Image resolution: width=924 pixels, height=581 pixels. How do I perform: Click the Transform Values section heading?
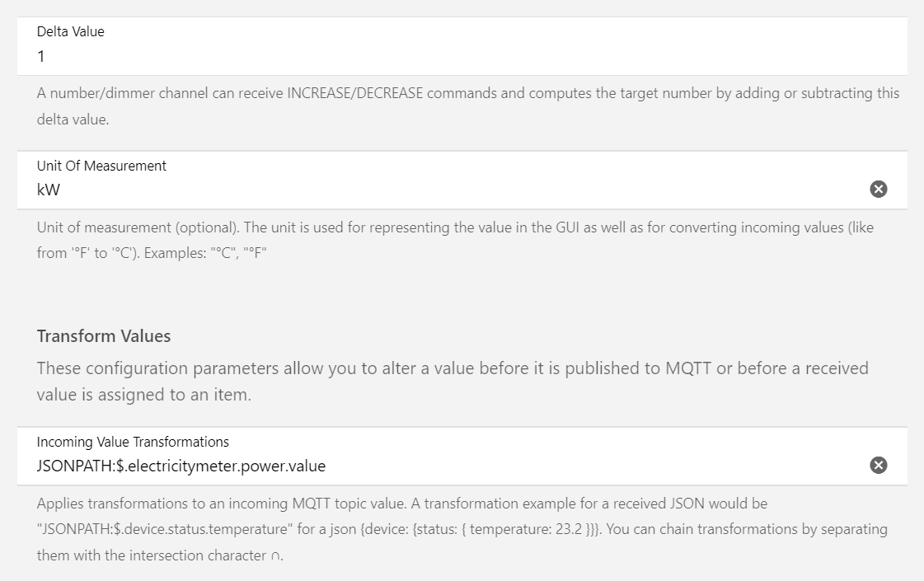[x=104, y=336]
